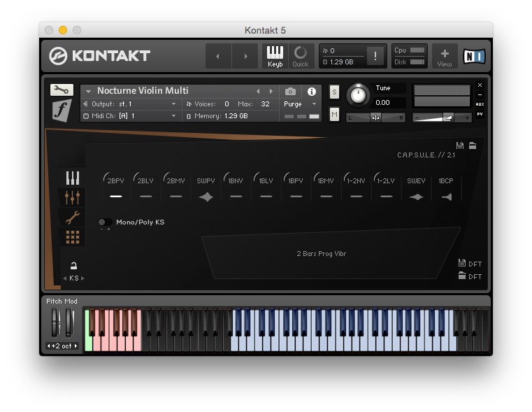Select the SWEV articulation slot
Image resolution: width=532 pixels, height=412 pixels.
pos(416,187)
